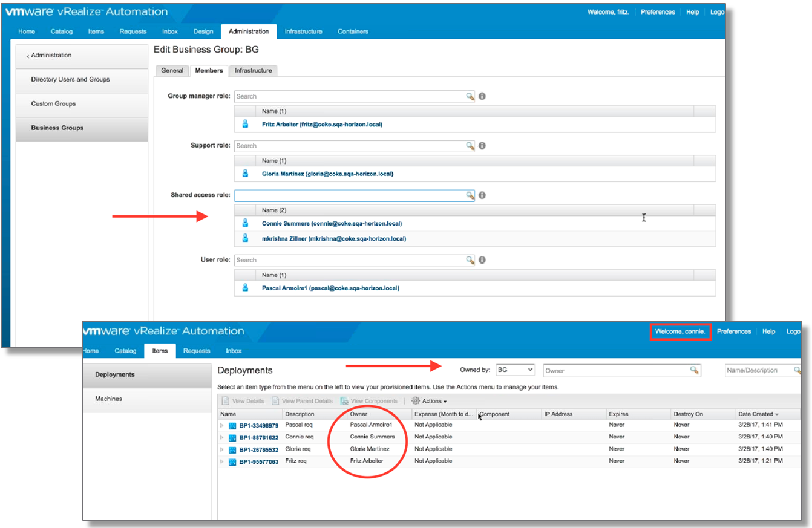Viewport: 812px width, 528px height.
Task: Open the info icon beside Support role
Action: point(482,145)
